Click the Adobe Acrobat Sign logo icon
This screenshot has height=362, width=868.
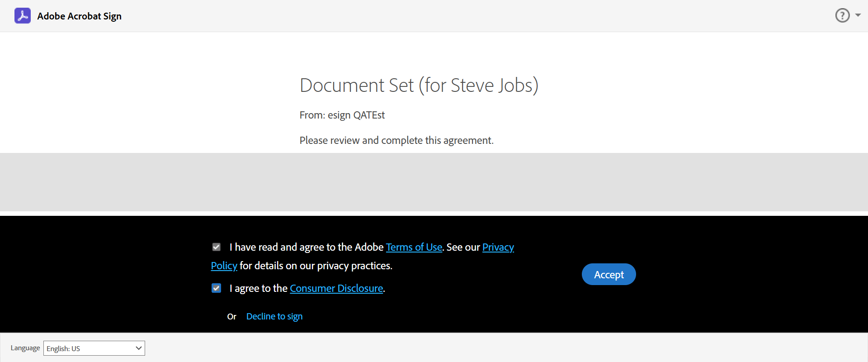coord(23,16)
